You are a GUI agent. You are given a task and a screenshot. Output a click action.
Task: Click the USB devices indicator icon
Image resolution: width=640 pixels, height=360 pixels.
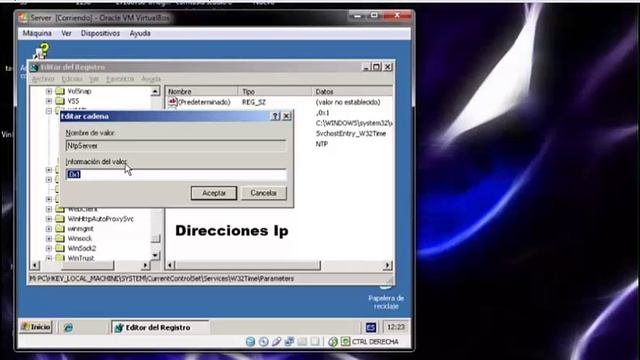pyautogui.click(x=276, y=342)
